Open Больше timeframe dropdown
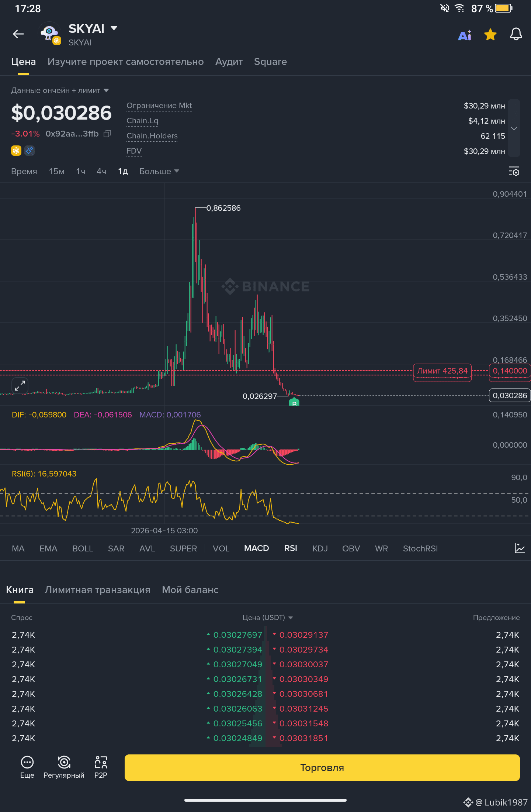531x812 pixels. (159, 171)
